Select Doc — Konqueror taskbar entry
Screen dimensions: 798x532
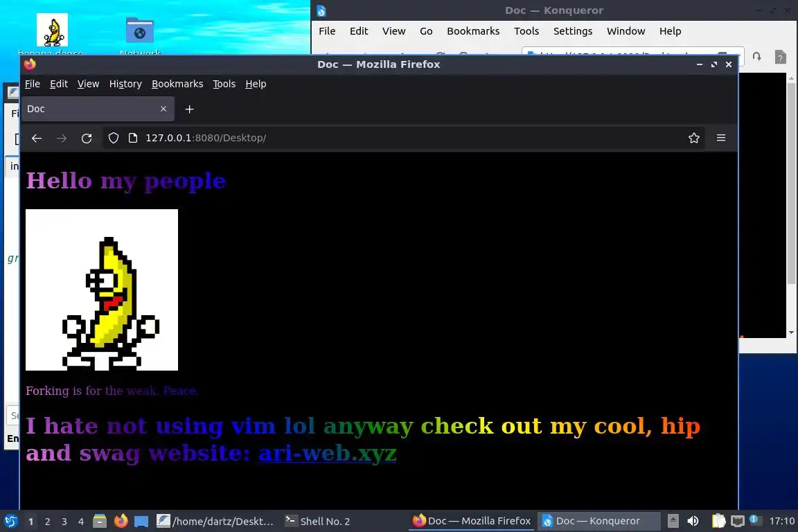point(598,521)
